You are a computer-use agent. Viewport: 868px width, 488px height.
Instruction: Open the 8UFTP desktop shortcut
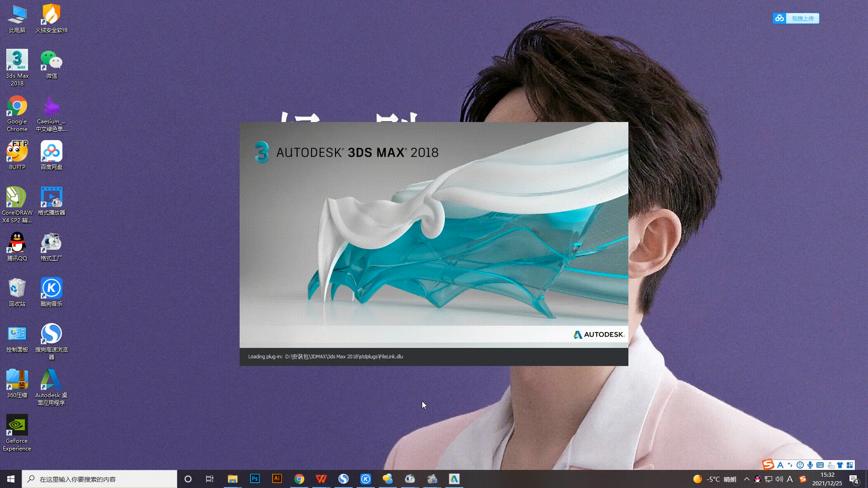tap(17, 155)
